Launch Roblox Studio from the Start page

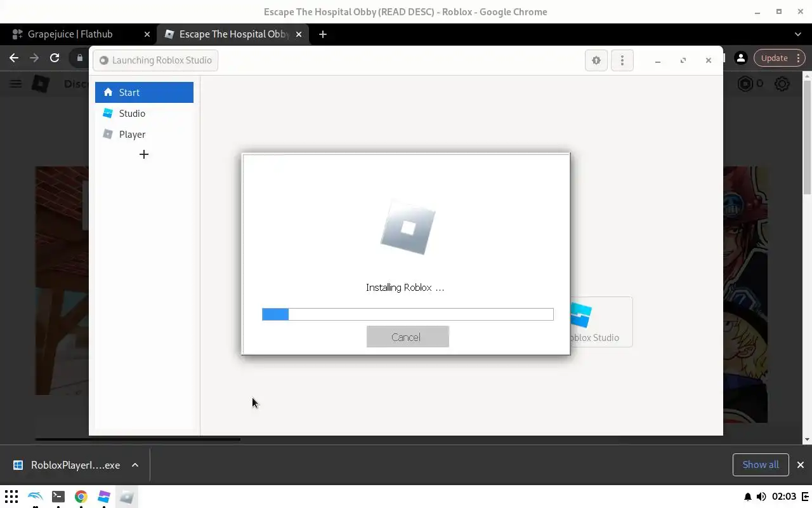click(600, 322)
